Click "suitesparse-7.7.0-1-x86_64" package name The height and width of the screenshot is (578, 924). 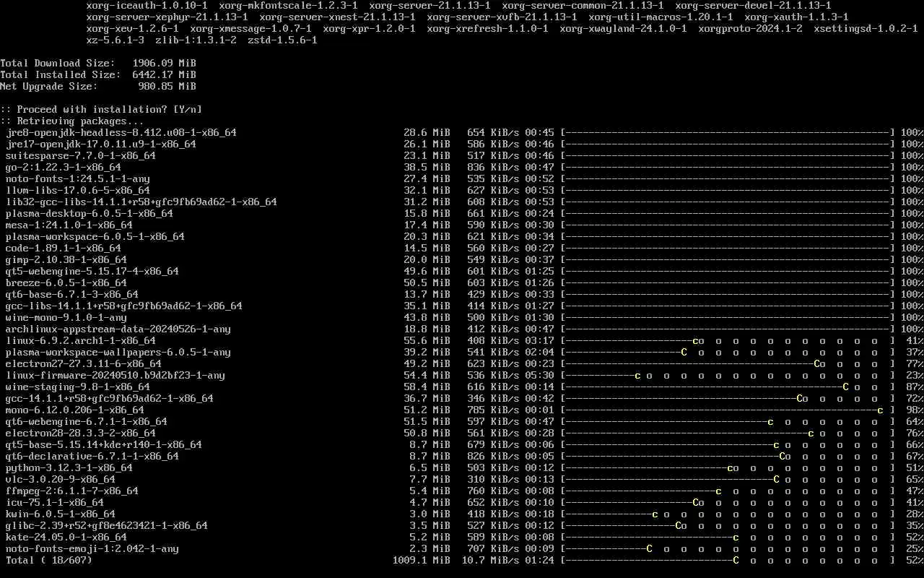[x=81, y=155]
